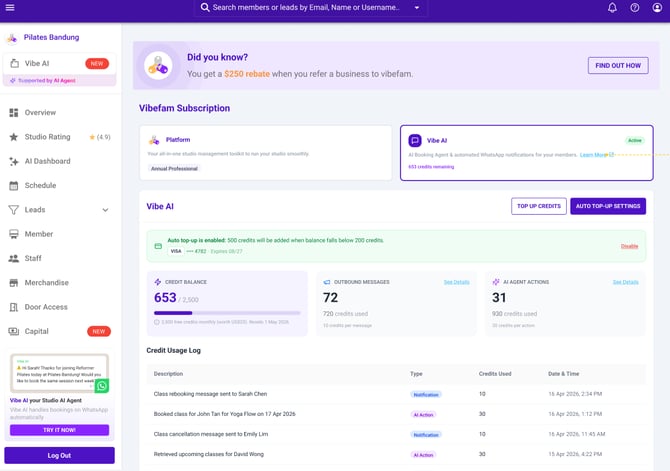This screenshot has width=670, height=471.
Task: Click the Merchandise store icon
Action: pos(14,283)
